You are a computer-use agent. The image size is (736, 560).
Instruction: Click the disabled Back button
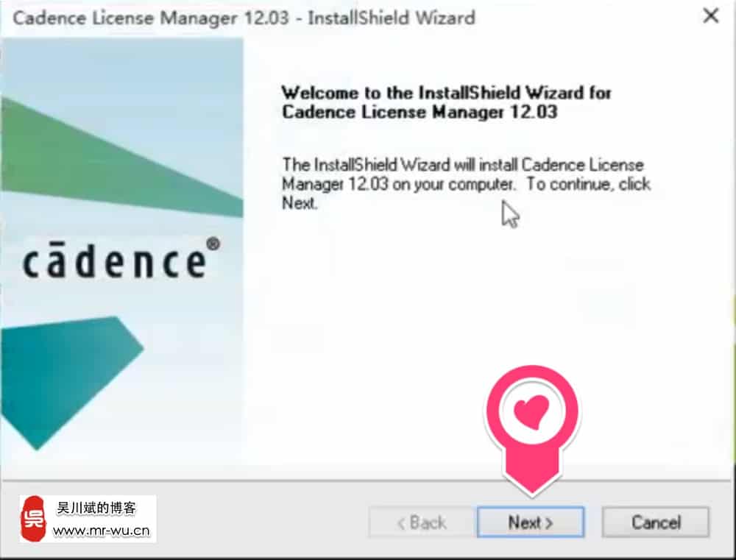(422, 522)
